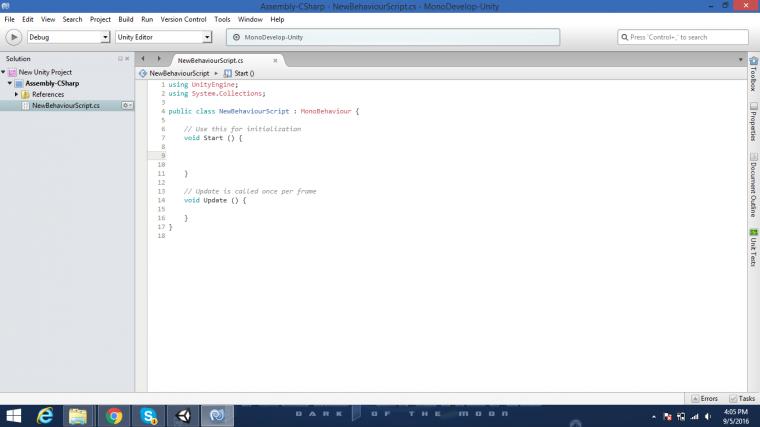The width and height of the screenshot is (760, 427).
Task: Open the Search menu
Action: click(72, 19)
